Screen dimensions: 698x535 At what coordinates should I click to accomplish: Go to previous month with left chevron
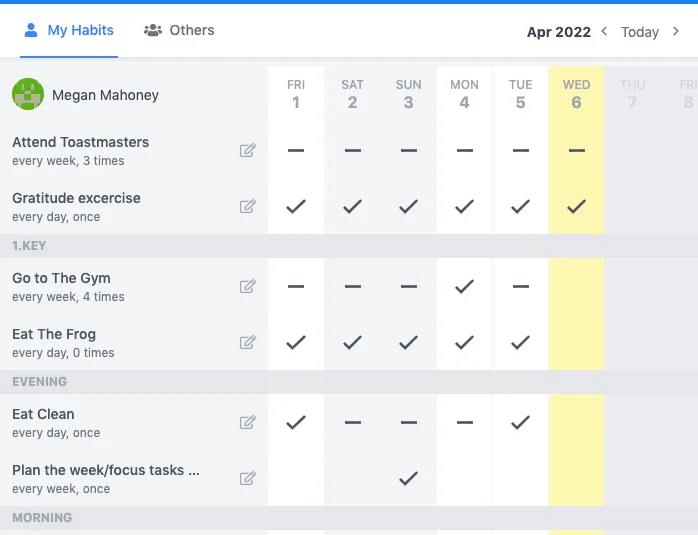pyautogui.click(x=604, y=31)
